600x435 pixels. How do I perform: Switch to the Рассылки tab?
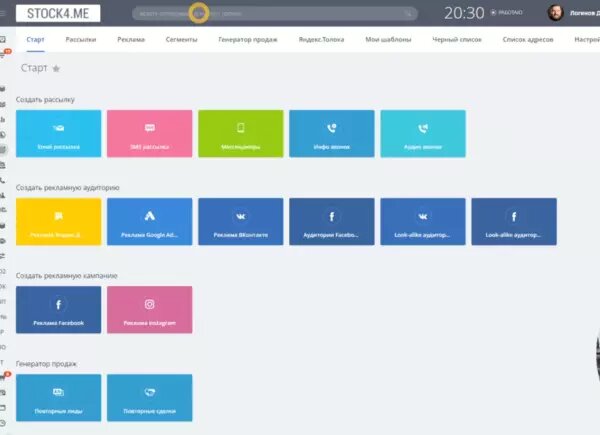click(81, 39)
